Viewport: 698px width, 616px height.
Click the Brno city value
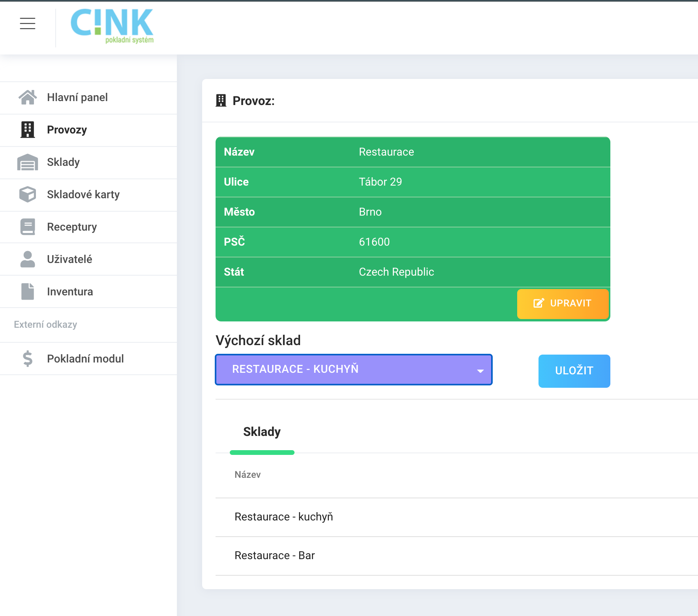[370, 212]
